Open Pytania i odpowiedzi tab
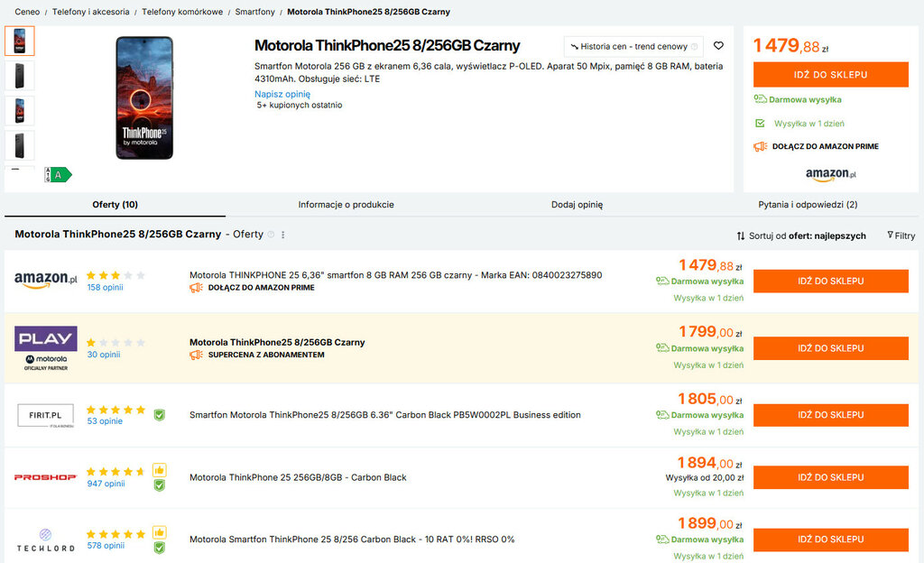Screen dimensions: 924x563 [x=808, y=205]
